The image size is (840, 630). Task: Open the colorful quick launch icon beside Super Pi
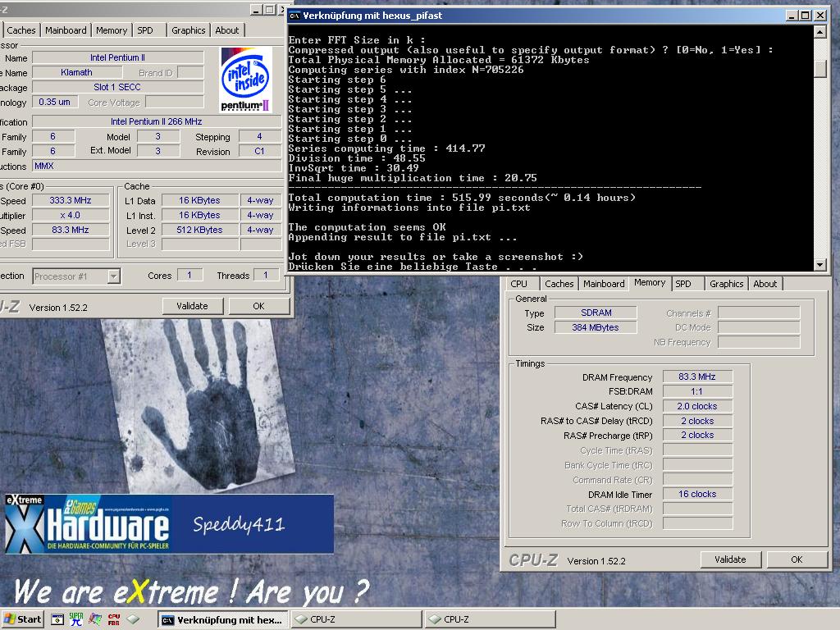(95, 619)
